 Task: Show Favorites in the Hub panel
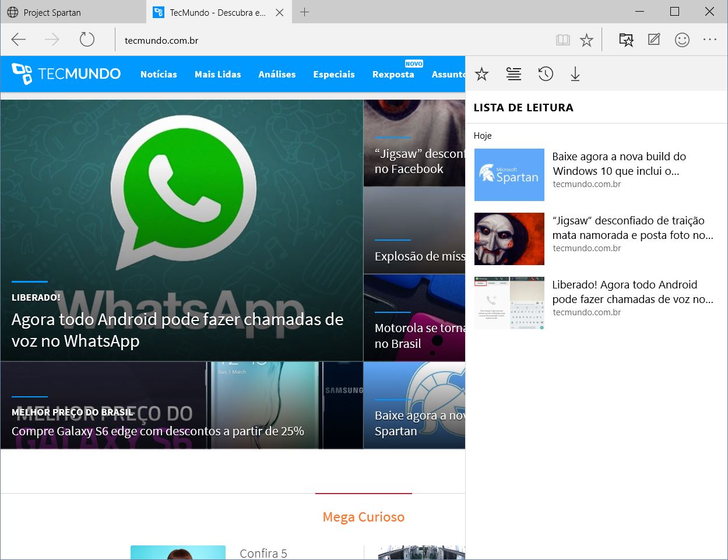(x=481, y=74)
